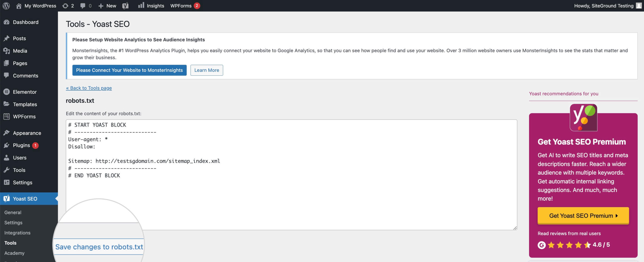This screenshot has width=644, height=262.
Task: Click the Appearance paintbrush icon
Action: click(7, 133)
